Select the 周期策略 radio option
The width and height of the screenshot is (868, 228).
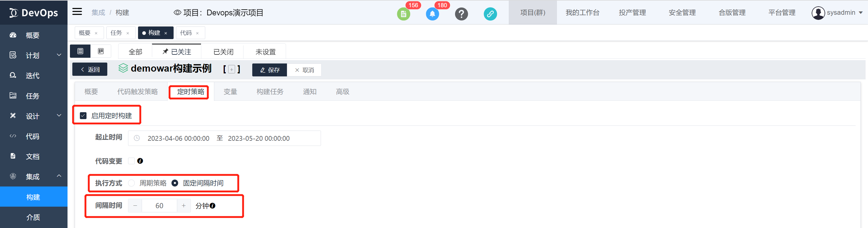tap(131, 183)
